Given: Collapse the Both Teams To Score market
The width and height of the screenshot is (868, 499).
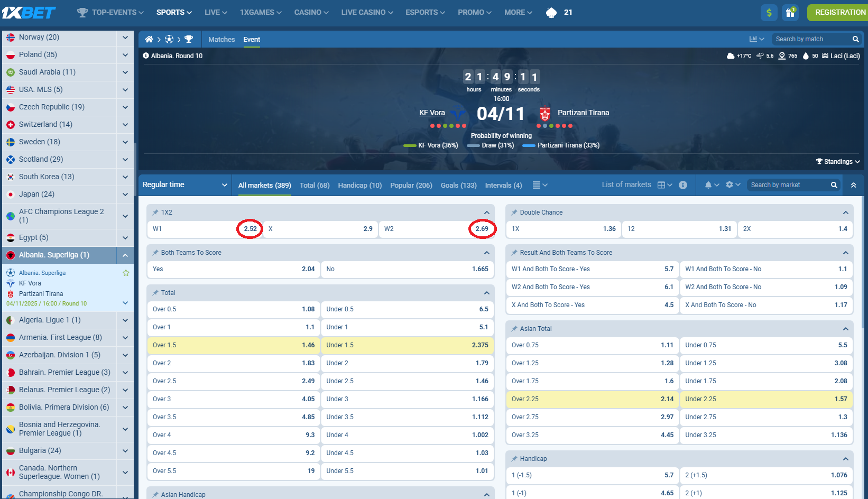Looking at the screenshot, I should (486, 252).
